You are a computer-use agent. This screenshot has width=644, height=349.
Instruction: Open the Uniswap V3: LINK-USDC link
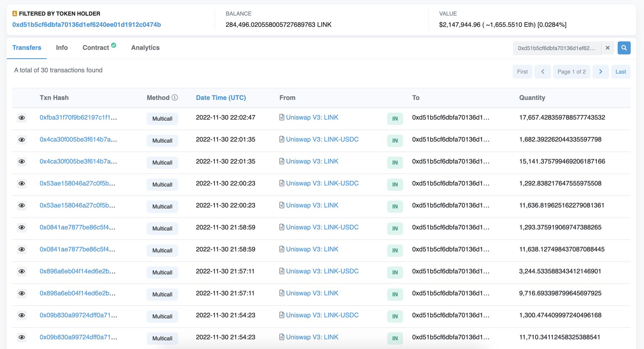[322, 139]
